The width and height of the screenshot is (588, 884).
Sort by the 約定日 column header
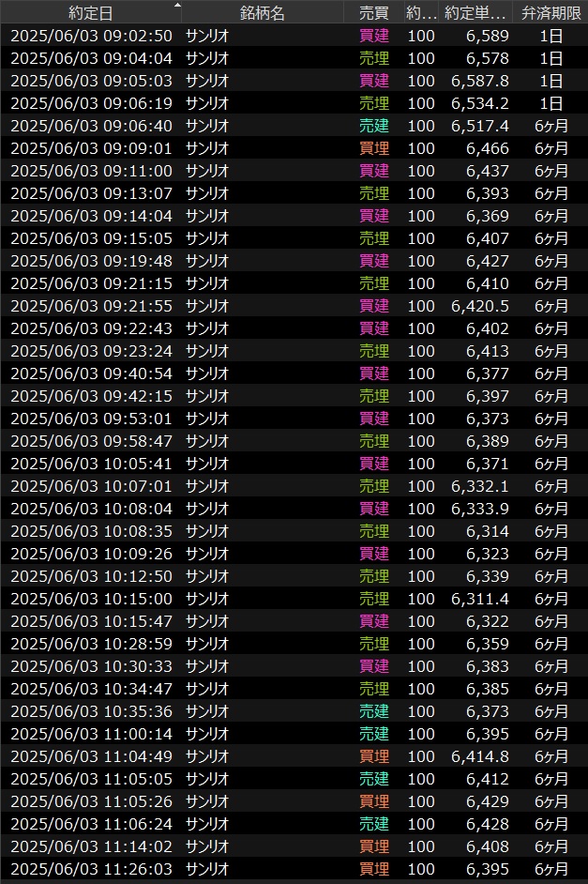[91, 12]
